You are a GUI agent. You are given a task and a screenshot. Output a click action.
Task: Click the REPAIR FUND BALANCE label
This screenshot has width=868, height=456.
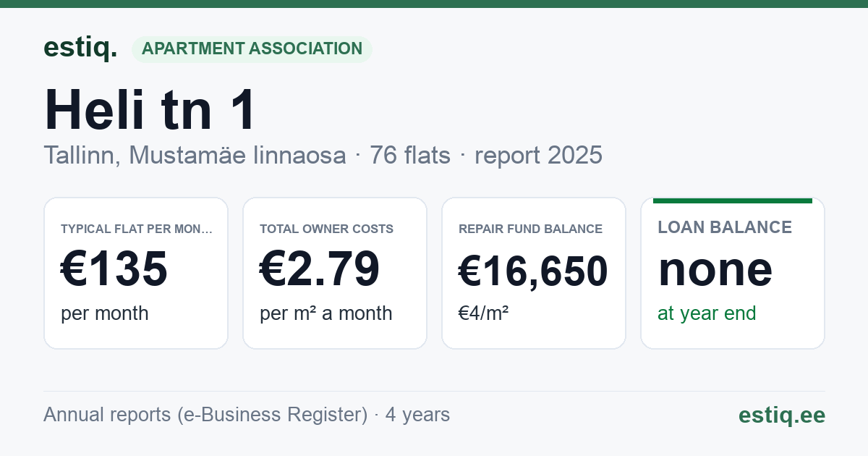pos(530,229)
